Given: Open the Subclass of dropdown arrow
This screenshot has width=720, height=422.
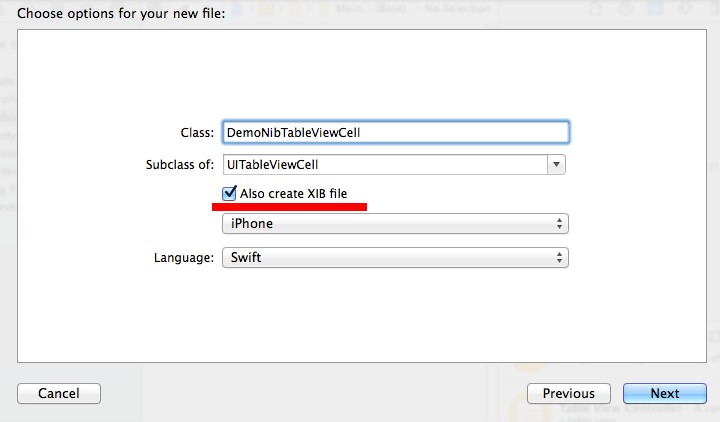Looking at the screenshot, I should pyautogui.click(x=556, y=164).
